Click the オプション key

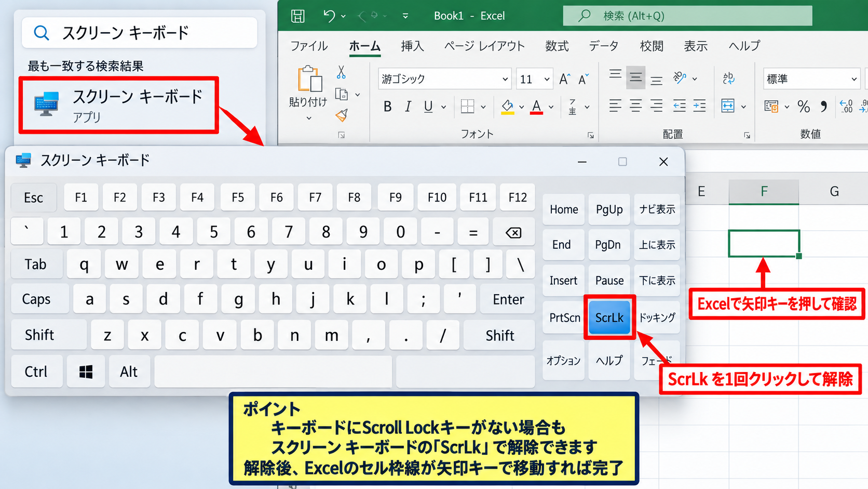pyautogui.click(x=563, y=360)
